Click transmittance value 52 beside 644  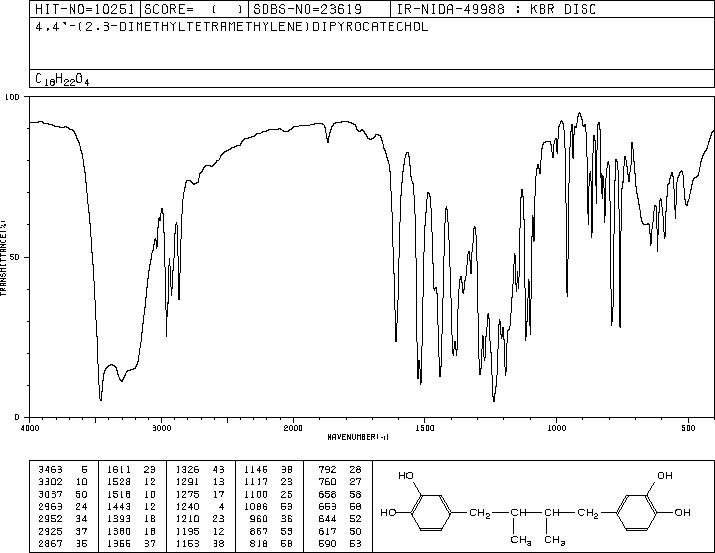pos(356,519)
